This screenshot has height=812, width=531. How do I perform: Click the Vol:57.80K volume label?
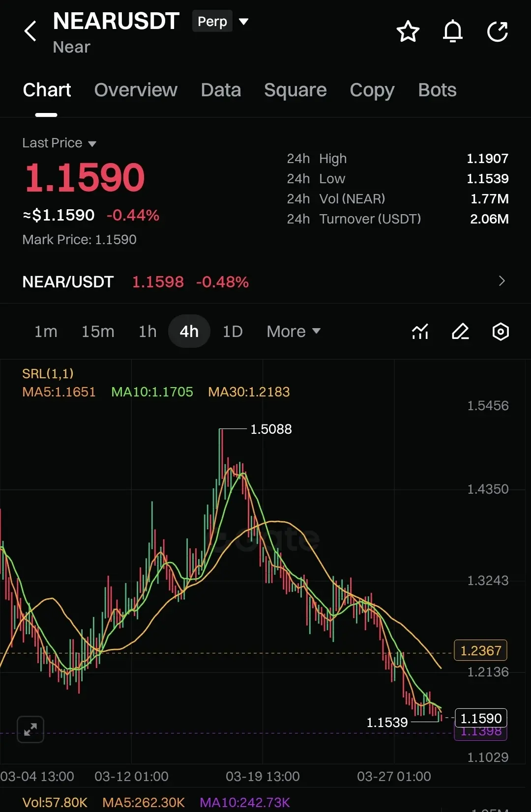[55, 803]
